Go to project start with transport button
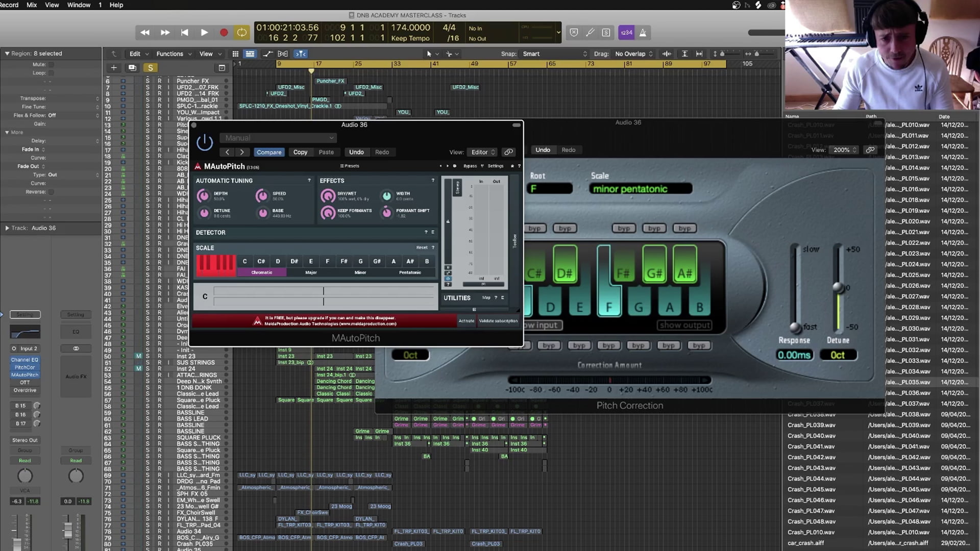Image resolution: width=980 pixels, height=551 pixels. pos(184,33)
